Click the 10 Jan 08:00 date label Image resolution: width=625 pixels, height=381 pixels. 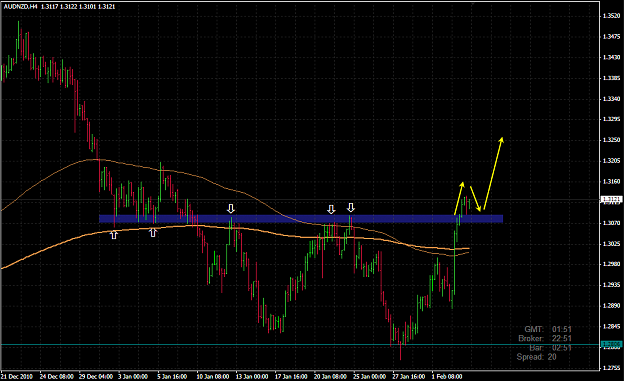click(x=213, y=376)
